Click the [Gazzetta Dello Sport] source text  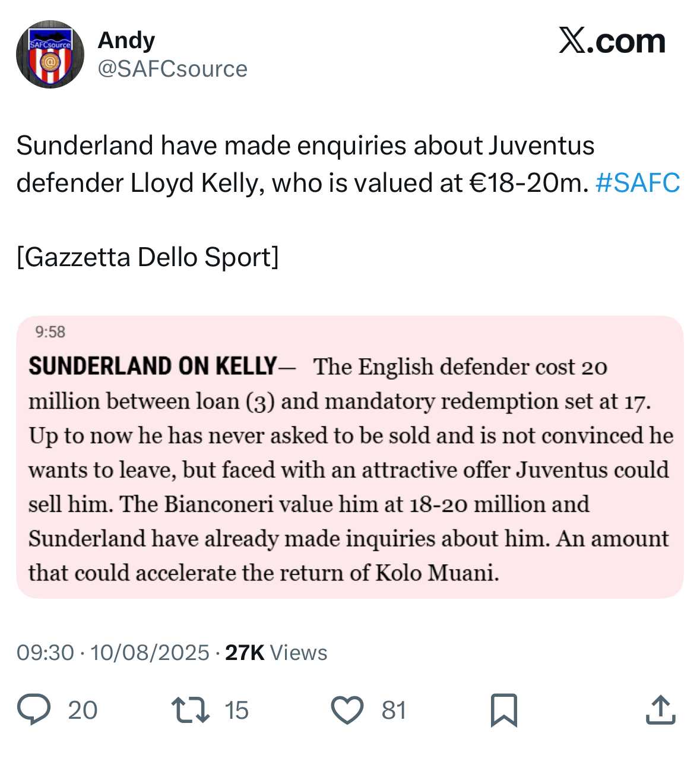147,257
